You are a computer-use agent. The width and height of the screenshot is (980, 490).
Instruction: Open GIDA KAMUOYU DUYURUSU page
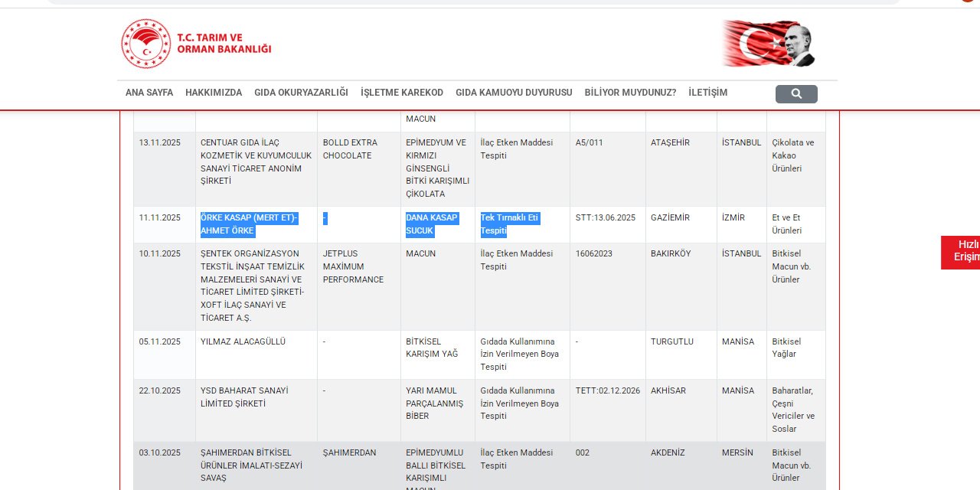point(514,93)
